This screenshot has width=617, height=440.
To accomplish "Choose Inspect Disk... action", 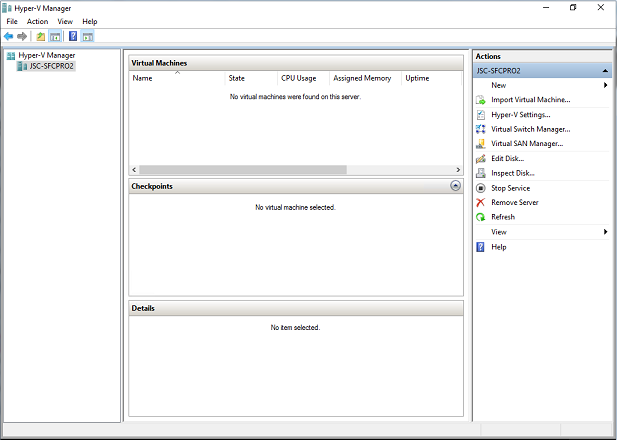I will coord(513,173).
